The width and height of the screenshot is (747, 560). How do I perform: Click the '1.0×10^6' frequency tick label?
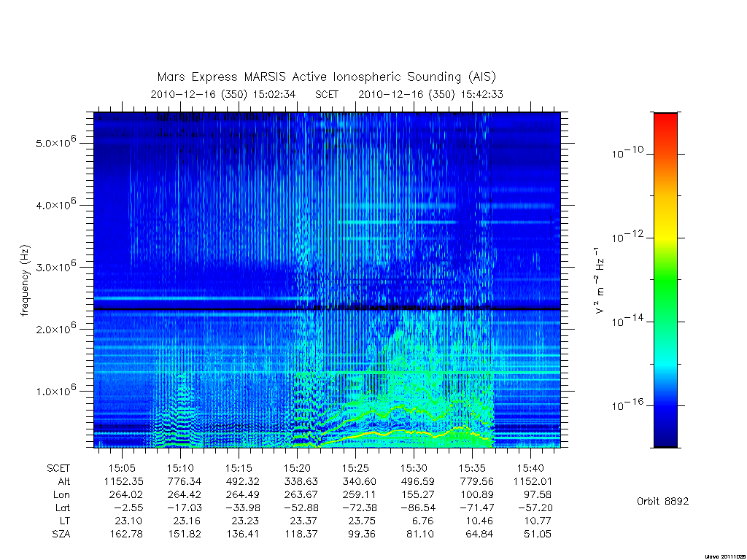click(55, 389)
